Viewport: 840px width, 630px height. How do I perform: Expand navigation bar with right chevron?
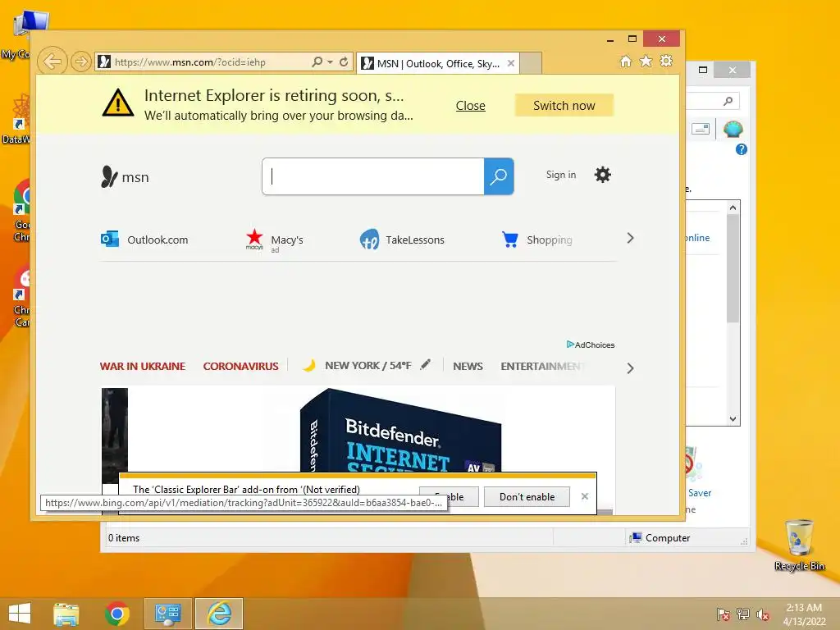pos(631,368)
